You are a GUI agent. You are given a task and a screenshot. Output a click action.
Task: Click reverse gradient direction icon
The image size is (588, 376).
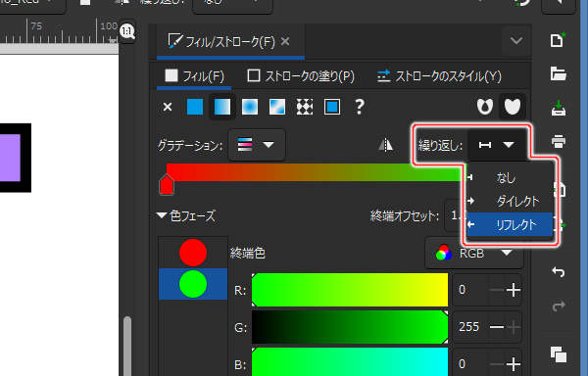click(385, 145)
